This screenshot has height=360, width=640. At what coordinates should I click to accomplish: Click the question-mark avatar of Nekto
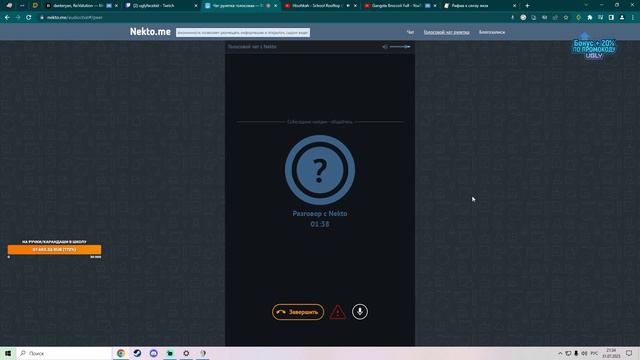(x=320, y=170)
